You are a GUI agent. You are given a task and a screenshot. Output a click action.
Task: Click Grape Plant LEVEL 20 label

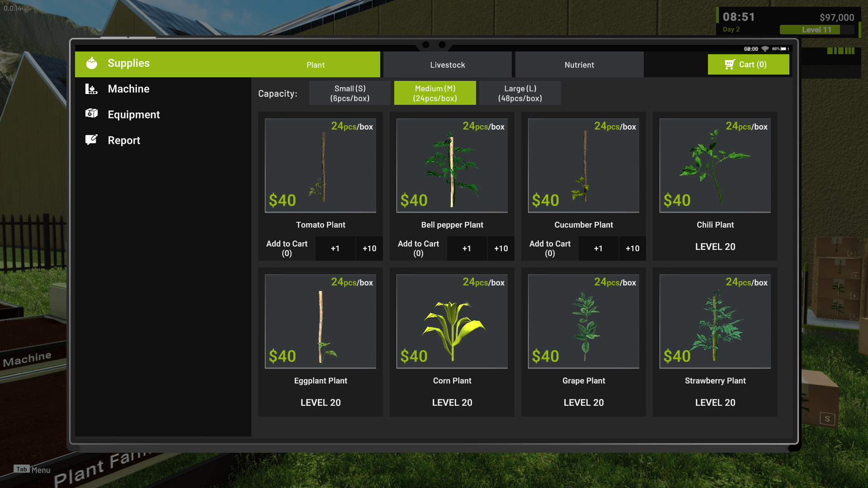pyautogui.click(x=584, y=403)
